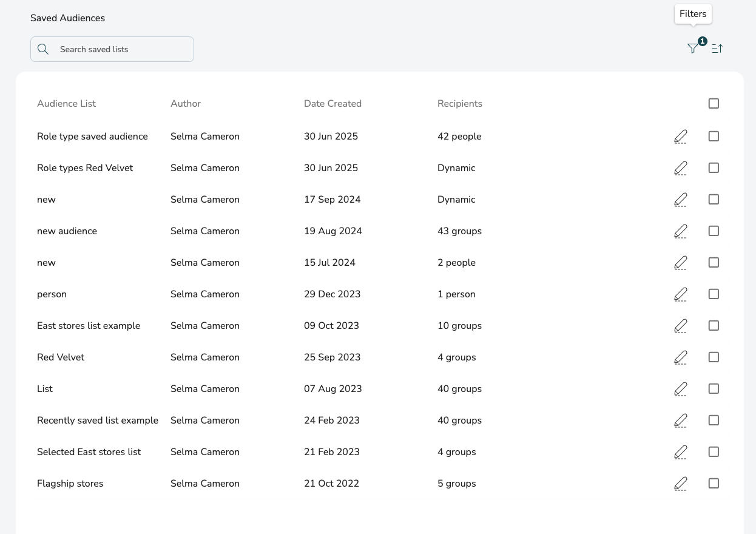Click the search magnifier icon
The image size is (756, 534).
tap(43, 49)
